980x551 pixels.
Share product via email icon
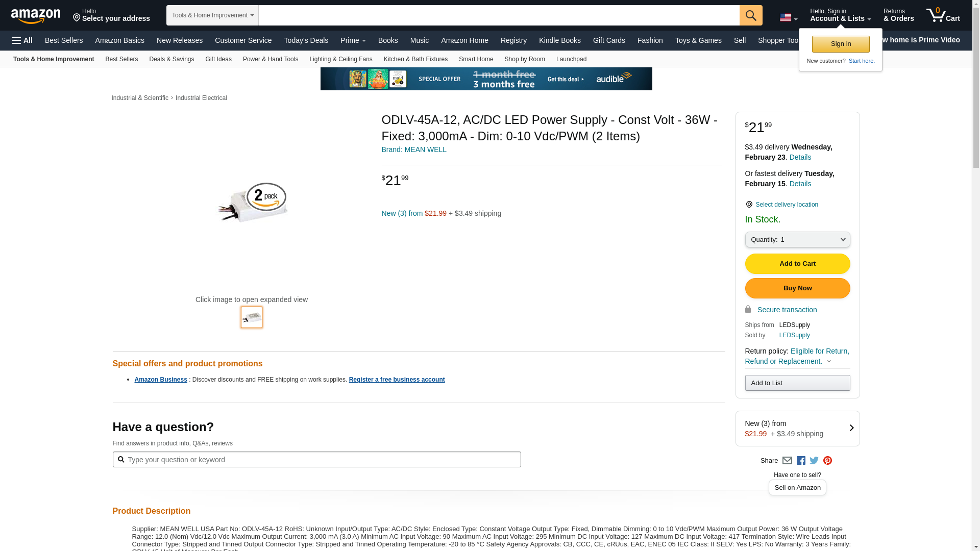pos(787,461)
